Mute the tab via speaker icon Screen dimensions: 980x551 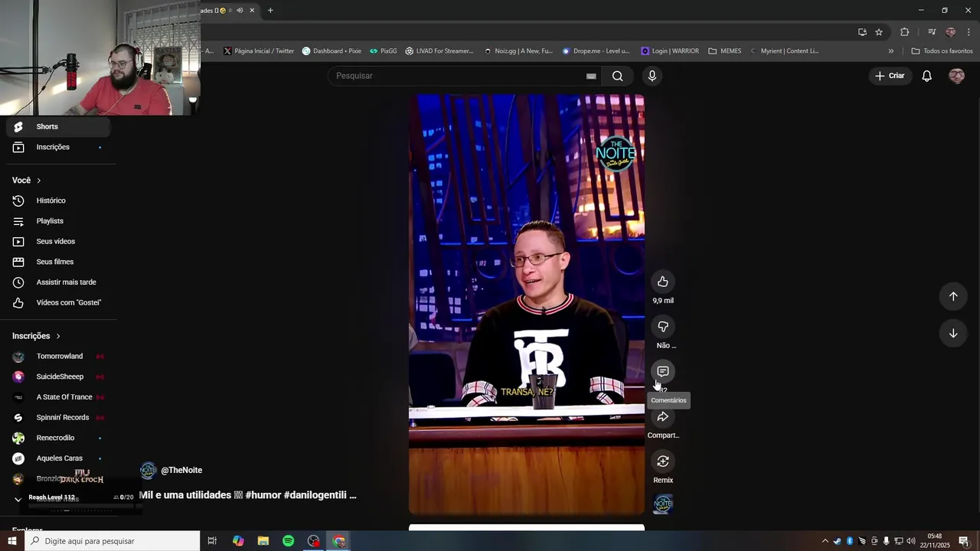point(240,11)
